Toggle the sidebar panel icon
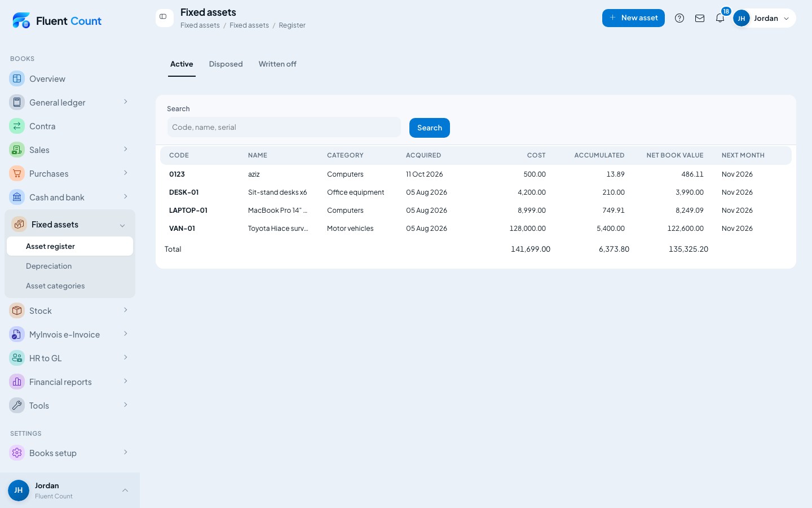 (164, 17)
